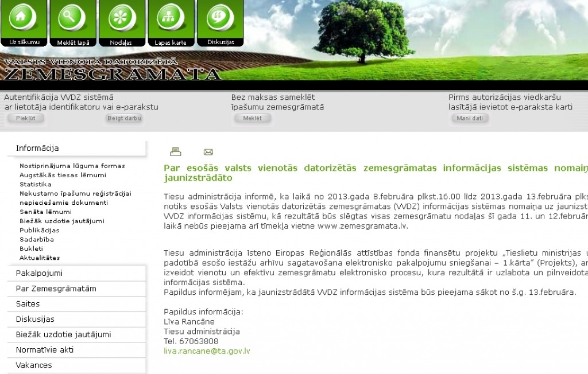Click the liva.rancane@ta.gov.lv email link

pyautogui.click(x=207, y=350)
